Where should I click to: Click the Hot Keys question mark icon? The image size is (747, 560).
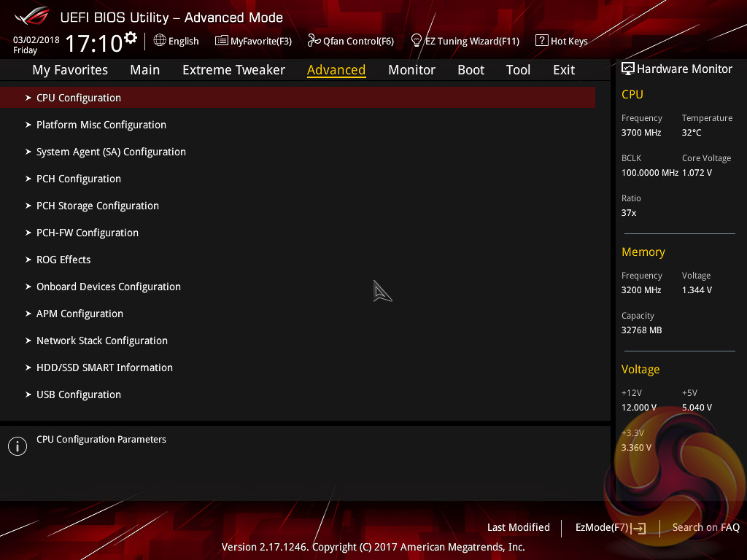click(x=542, y=41)
